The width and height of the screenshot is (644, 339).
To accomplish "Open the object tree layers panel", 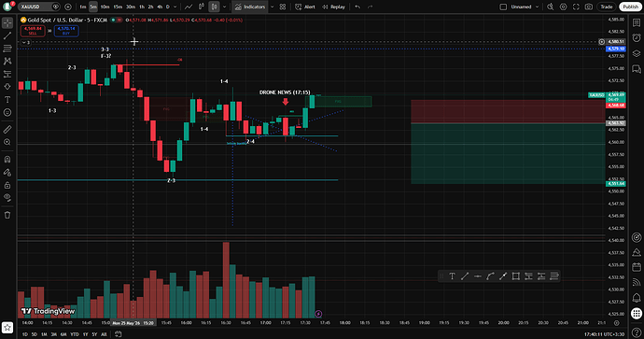I will pyautogui.click(x=637, y=53).
